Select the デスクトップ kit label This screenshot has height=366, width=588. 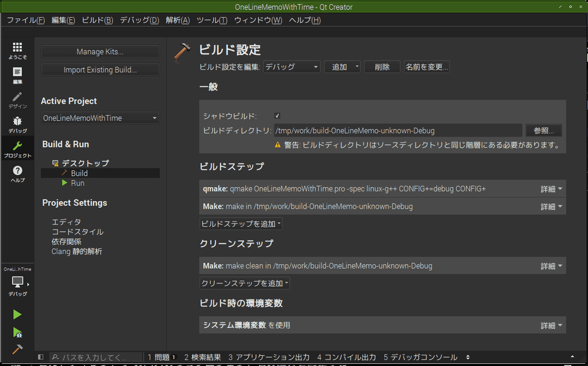[85, 163]
